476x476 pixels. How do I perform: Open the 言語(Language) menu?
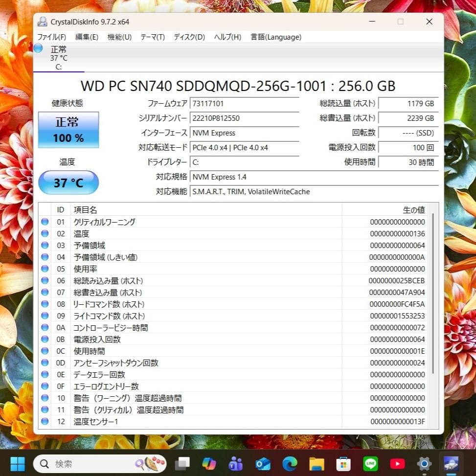[x=275, y=37]
